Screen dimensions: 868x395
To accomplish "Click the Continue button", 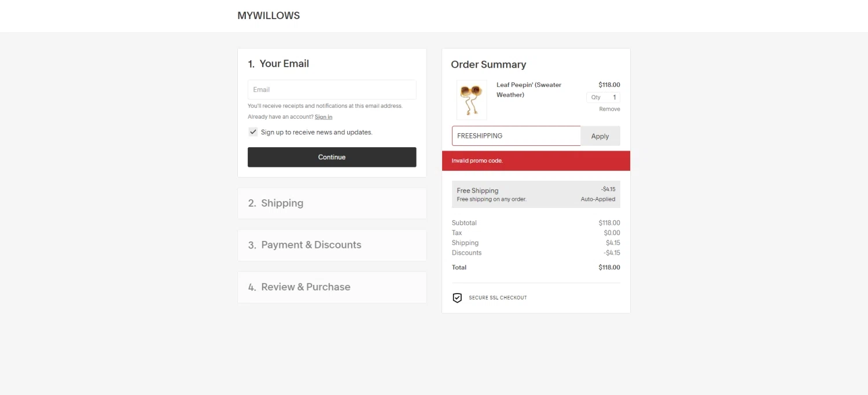I will 332,157.
